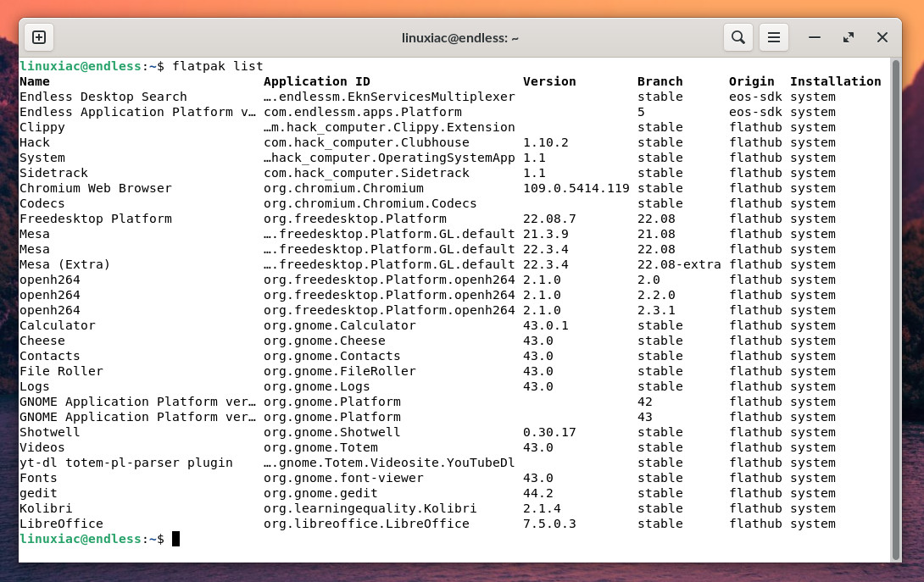Click openh264 branch '2.3.1'
Image resolution: width=924 pixels, height=582 pixels.
656,310
